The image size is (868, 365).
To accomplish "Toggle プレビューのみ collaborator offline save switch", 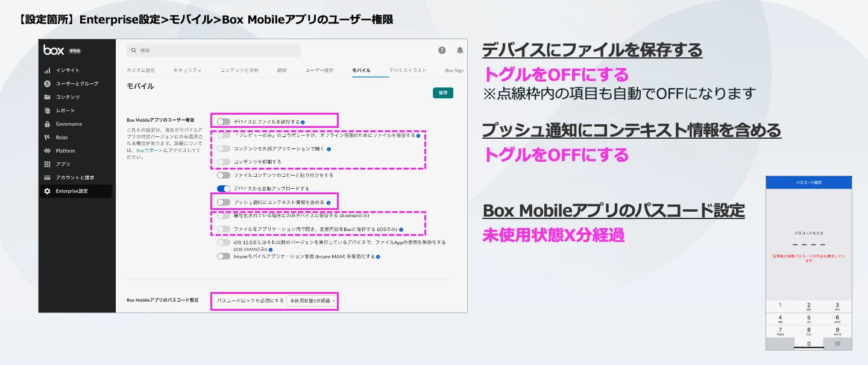I will [224, 135].
